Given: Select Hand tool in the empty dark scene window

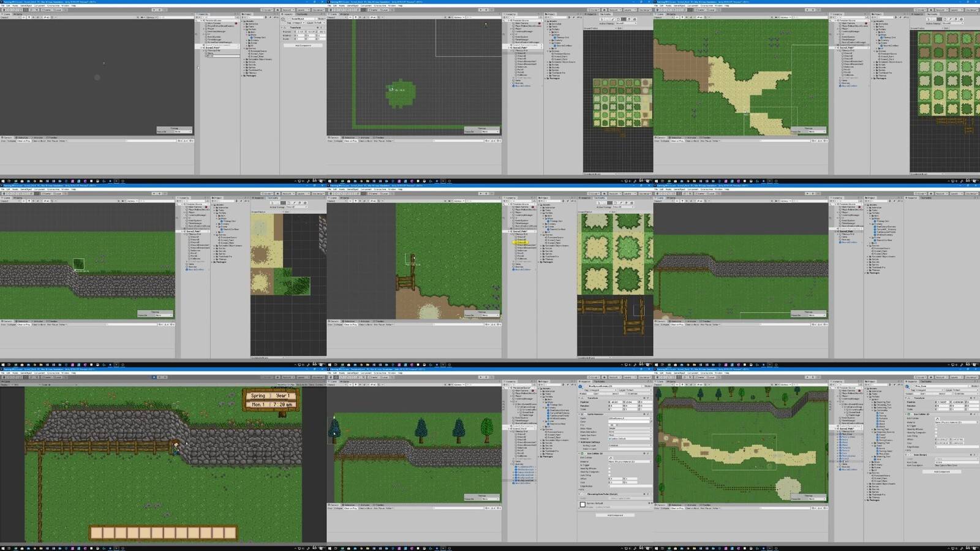Looking at the screenshot, I should tap(4, 10).
